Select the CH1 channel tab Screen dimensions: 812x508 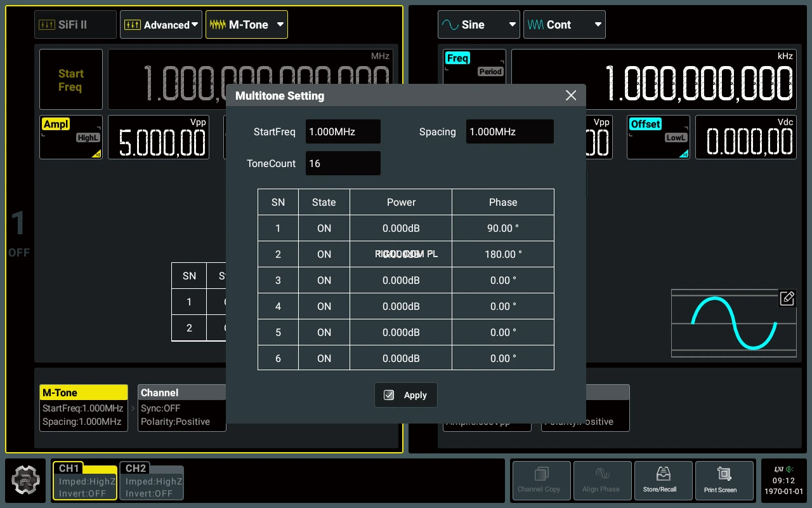coord(85,481)
